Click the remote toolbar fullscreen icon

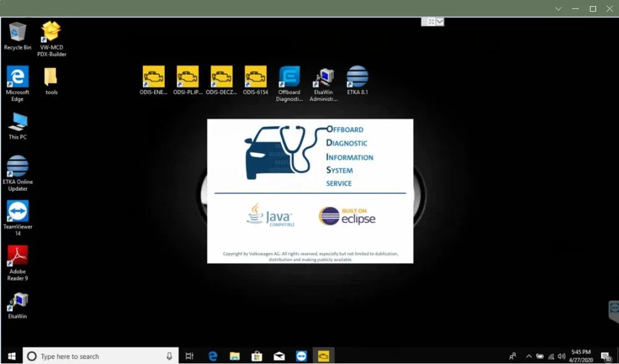coord(432,22)
